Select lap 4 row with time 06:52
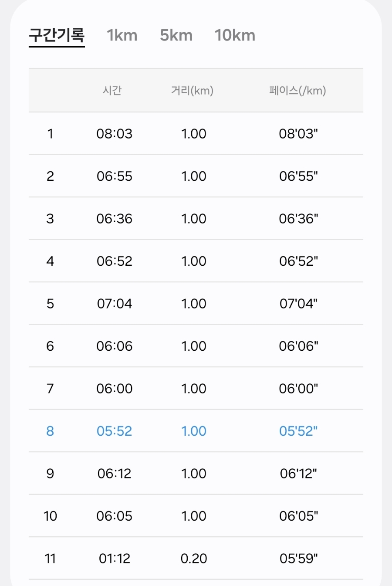 click(196, 261)
